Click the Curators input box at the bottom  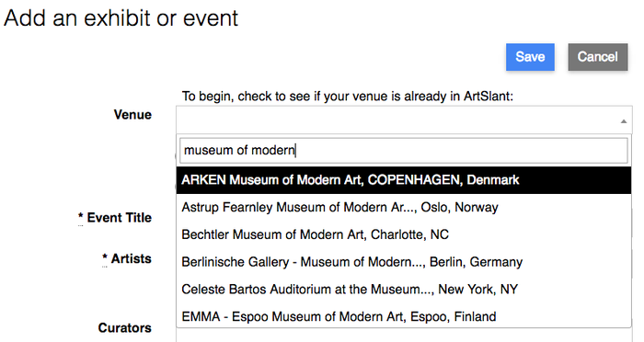[404, 336]
